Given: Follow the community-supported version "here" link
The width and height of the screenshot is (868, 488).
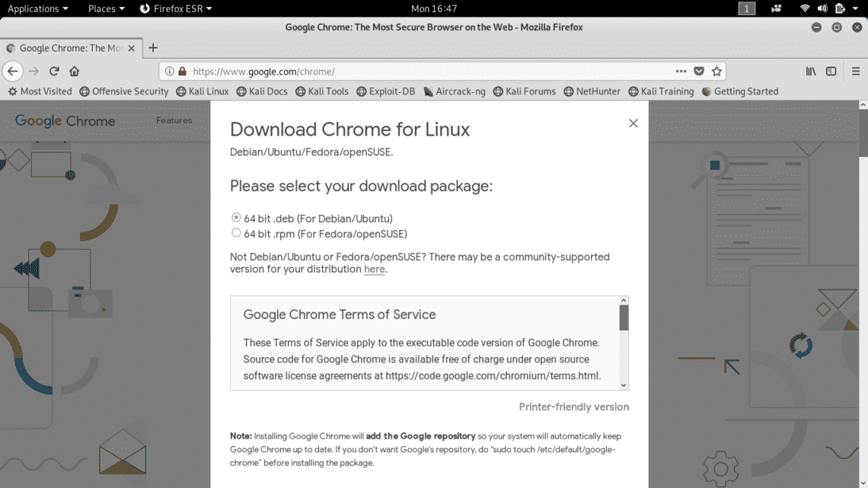Looking at the screenshot, I should [374, 270].
